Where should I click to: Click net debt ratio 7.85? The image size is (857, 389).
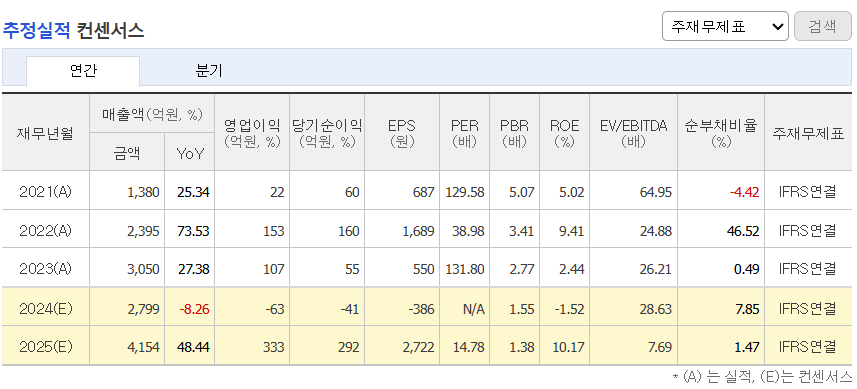(x=747, y=309)
